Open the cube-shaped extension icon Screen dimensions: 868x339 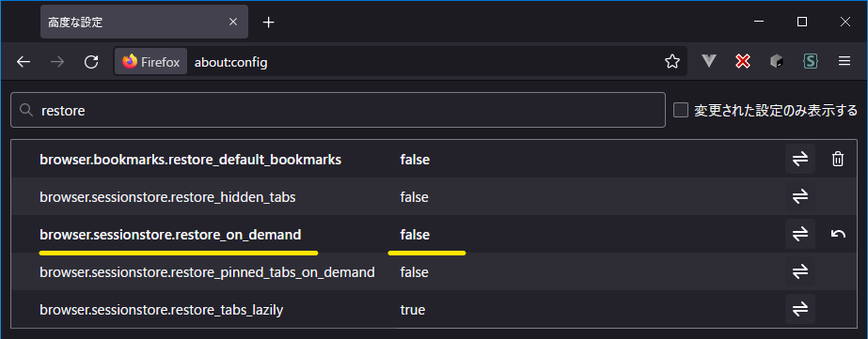[x=777, y=61]
